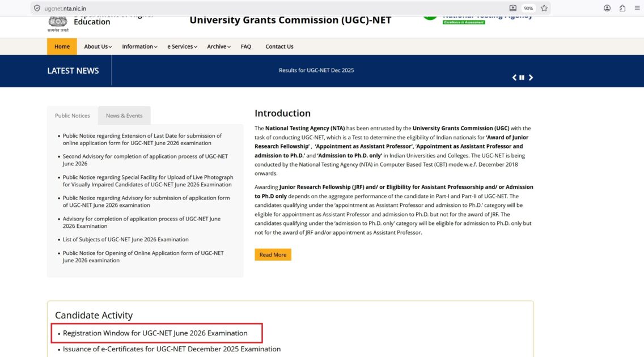This screenshot has width=644, height=357.
Task: Open the Second Advisory for application process
Action: coord(145,160)
